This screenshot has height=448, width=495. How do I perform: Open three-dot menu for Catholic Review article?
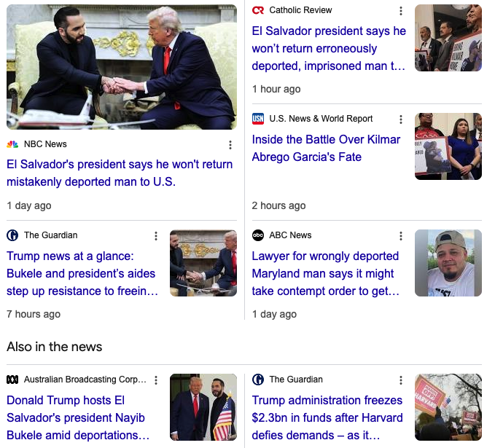(401, 11)
